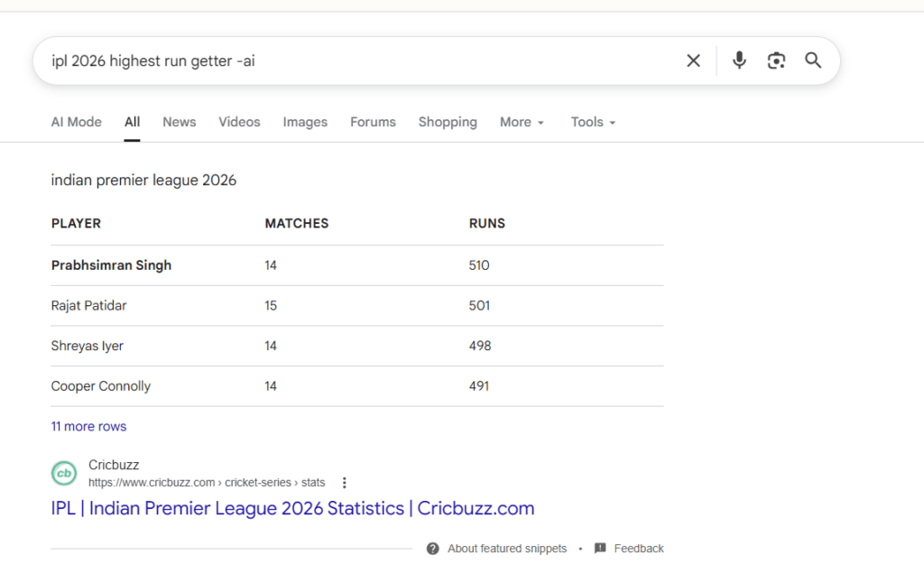Switch to the News tab
This screenshot has width=924, height=583.
(x=180, y=122)
